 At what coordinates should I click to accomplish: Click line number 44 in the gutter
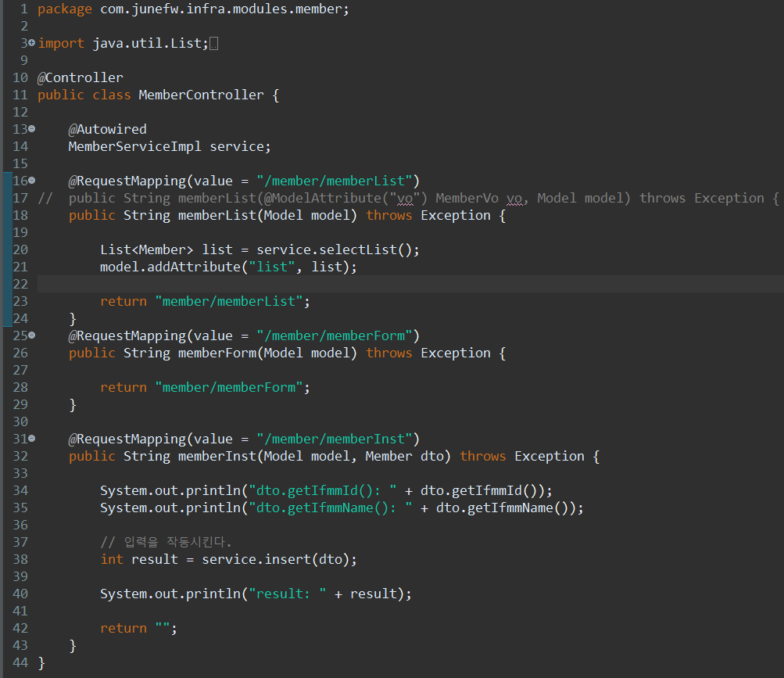pyautogui.click(x=20, y=662)
